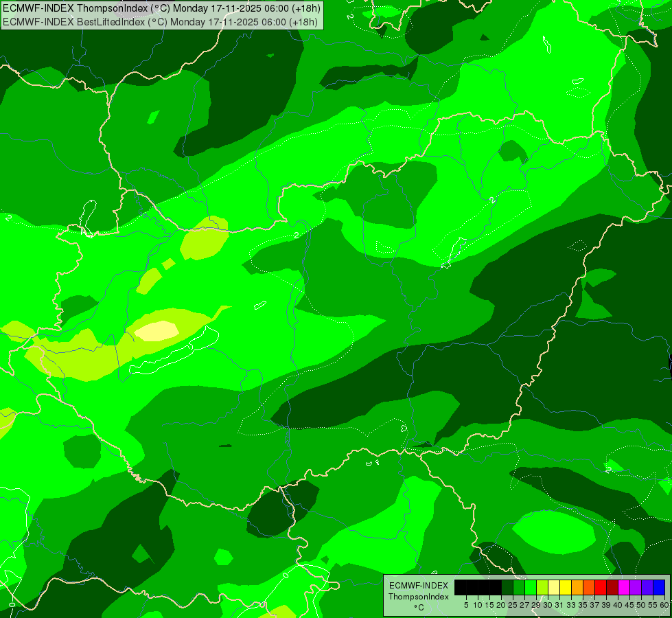Click the bright green 27–29 legend swatch
This screenshot has width=672, height=618.
(531, 587)
